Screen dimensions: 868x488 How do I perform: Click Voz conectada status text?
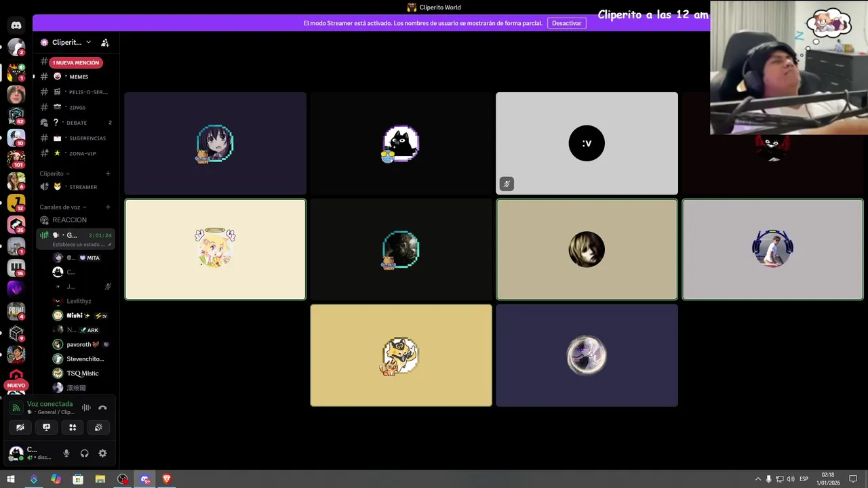click(50, 404)
